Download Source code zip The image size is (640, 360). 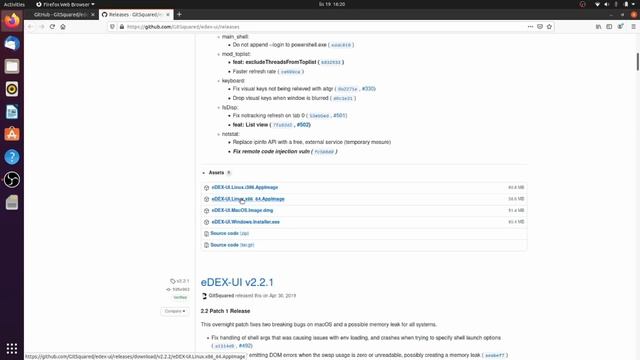pos(229,233)
